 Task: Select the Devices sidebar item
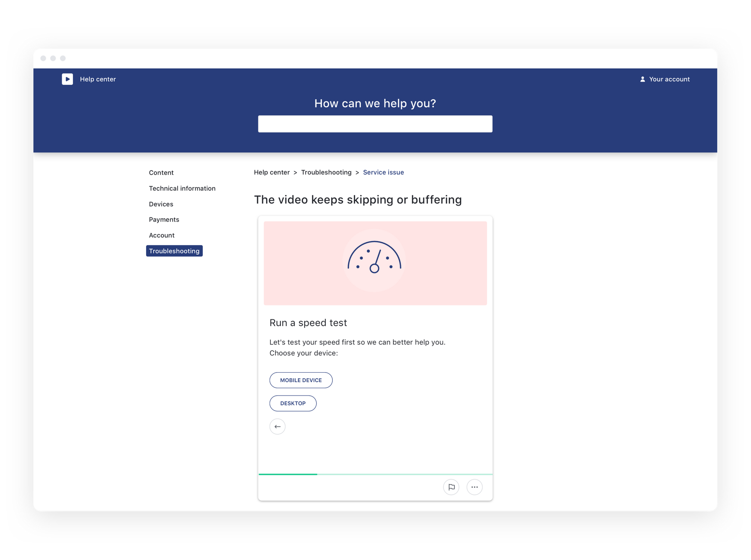[x=161, y=204]
